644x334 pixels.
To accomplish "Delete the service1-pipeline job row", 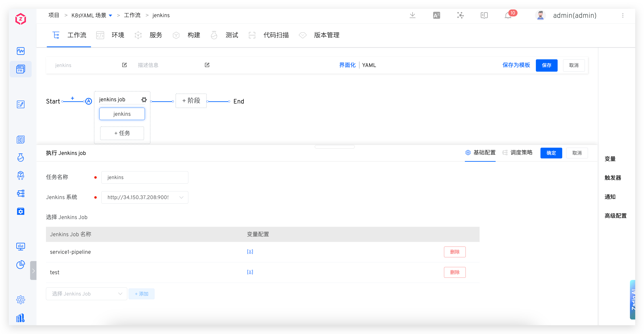I will click(x=455, y=252).
